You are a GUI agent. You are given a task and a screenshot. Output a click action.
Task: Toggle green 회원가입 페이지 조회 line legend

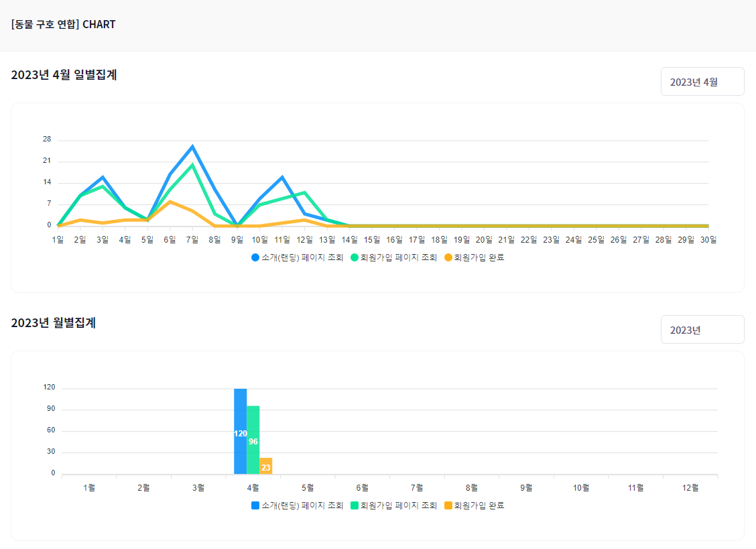(393, 257)
